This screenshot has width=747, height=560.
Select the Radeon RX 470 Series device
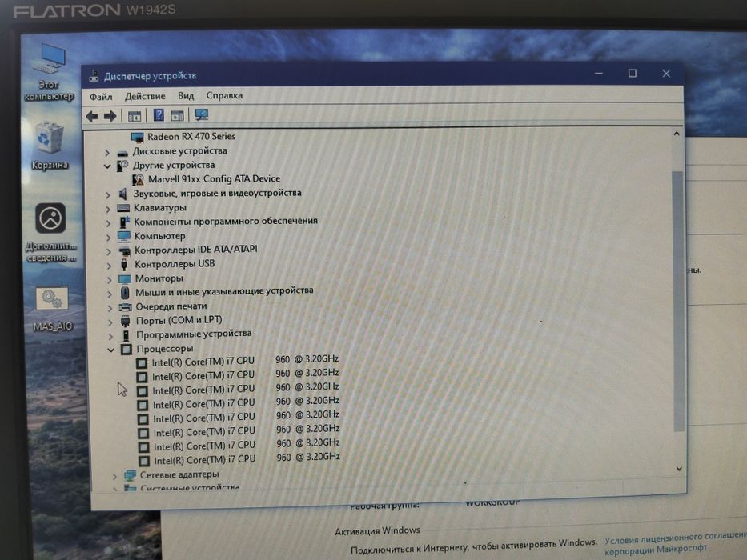click(x=191, y=137)
